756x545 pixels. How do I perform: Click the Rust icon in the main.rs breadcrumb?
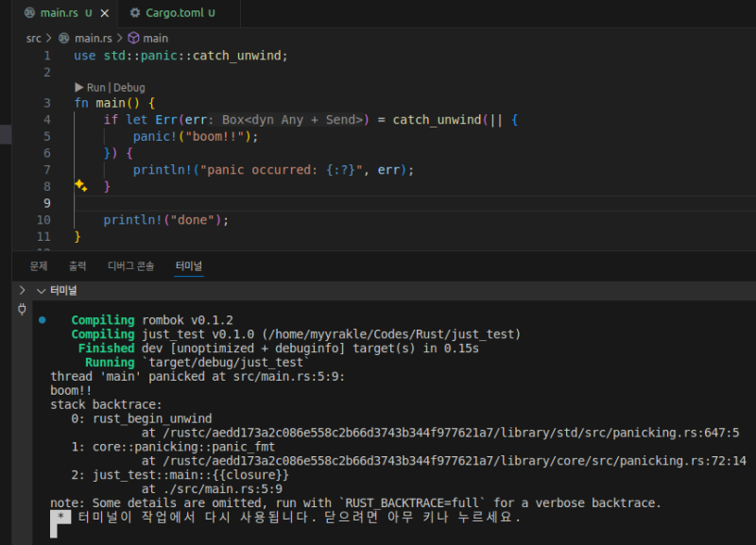click(x=64, y=38)
